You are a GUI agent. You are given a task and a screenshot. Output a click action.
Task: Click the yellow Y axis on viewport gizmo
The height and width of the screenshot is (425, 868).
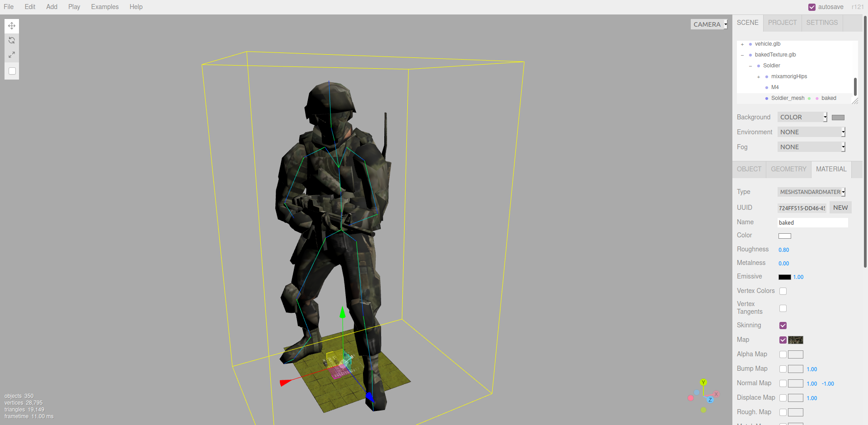point(703,382)
